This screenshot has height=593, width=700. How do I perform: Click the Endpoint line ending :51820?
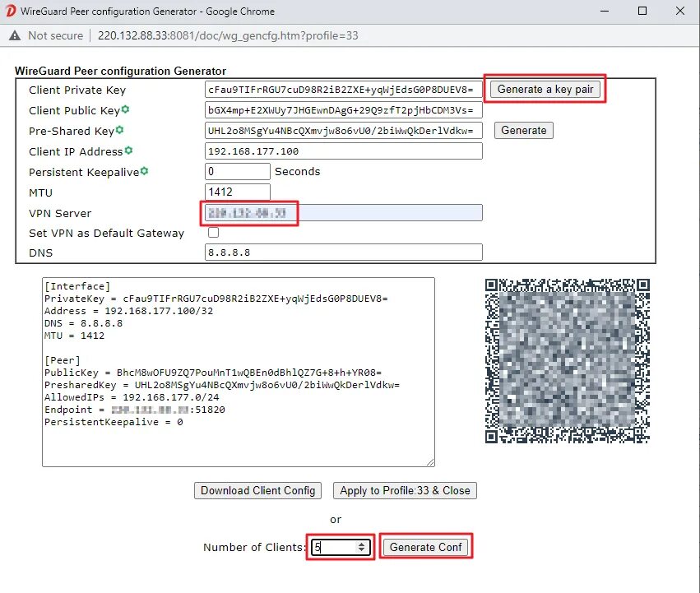pos(134,410)
